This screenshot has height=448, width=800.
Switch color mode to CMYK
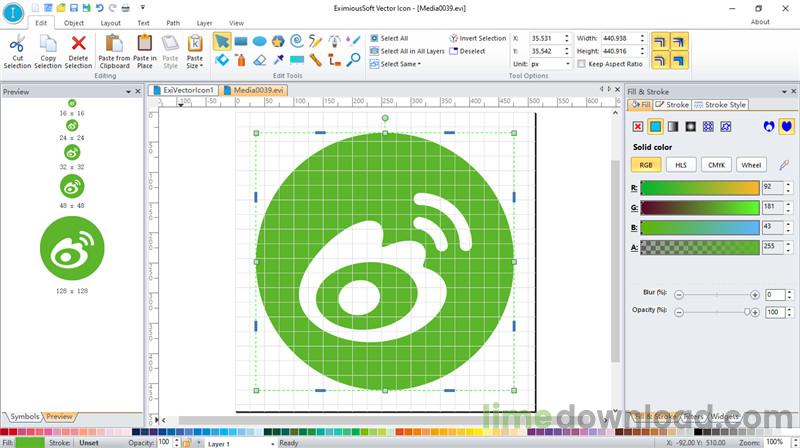pyautogui.click(x=715, y=165)
